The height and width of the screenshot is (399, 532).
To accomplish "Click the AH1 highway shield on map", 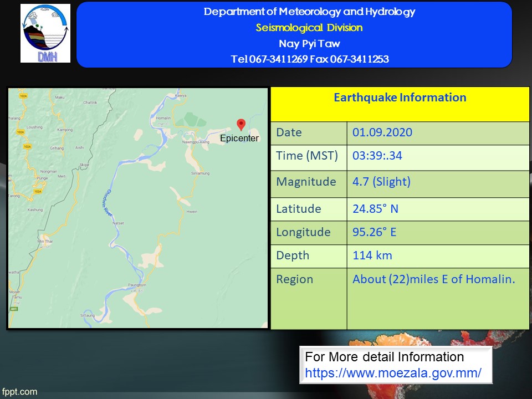I will point(14,309).
